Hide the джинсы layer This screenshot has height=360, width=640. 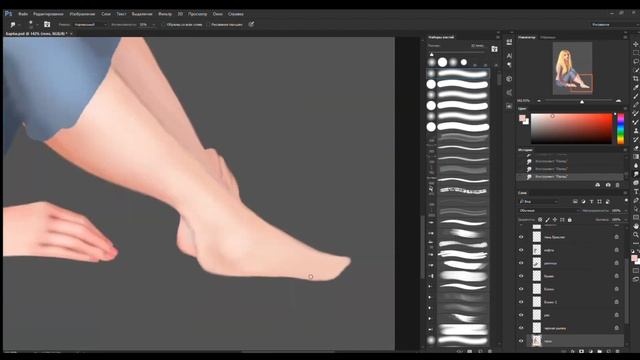(x=521, y=263)
